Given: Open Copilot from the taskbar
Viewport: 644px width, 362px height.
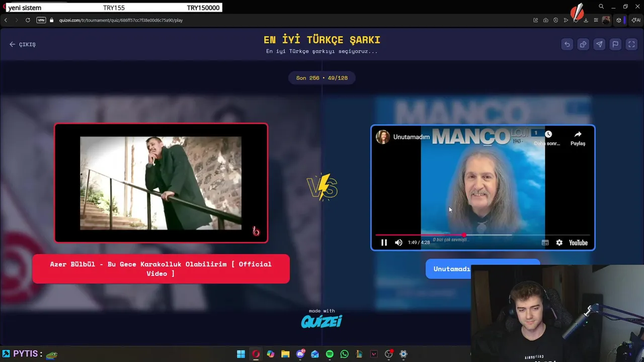Looking at the screenshot, I should click(271, 354).
